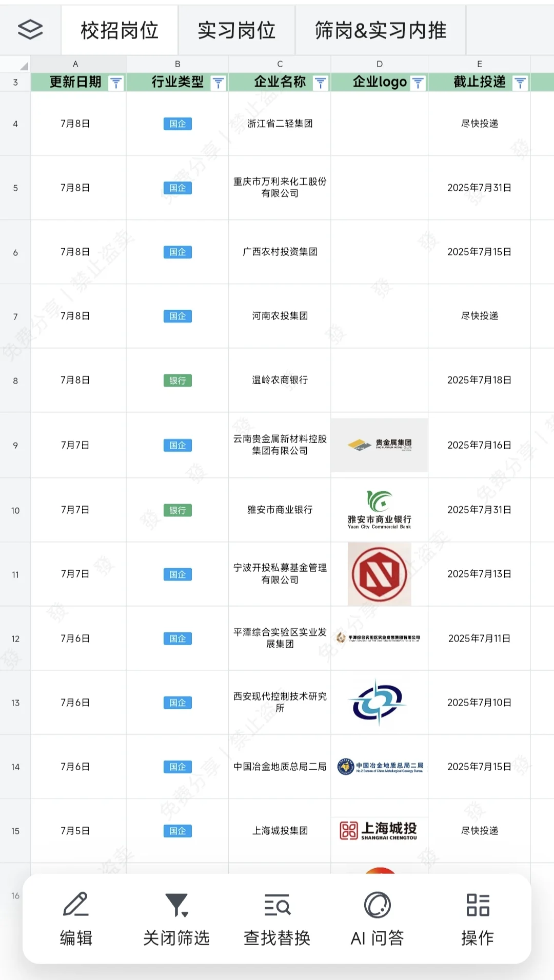Select deadline cell 2025年7月10日
The image size is (554, 980).
click(480, 702)
